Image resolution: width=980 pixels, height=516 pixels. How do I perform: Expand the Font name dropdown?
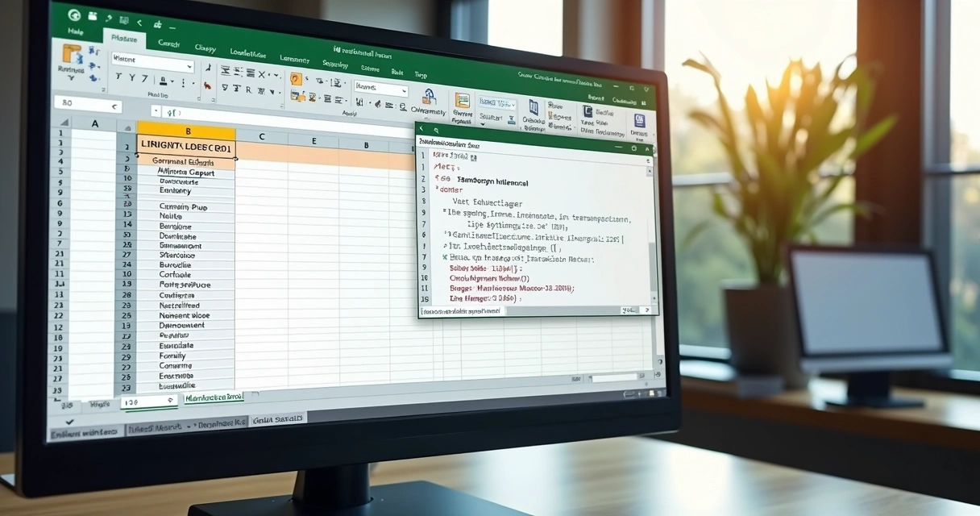coord(189,67)
